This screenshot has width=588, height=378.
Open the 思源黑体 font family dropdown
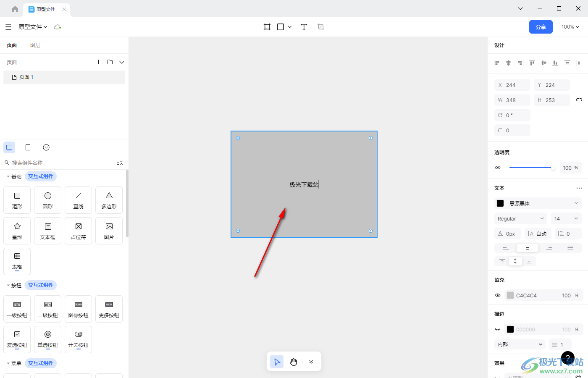pos(538,203)
